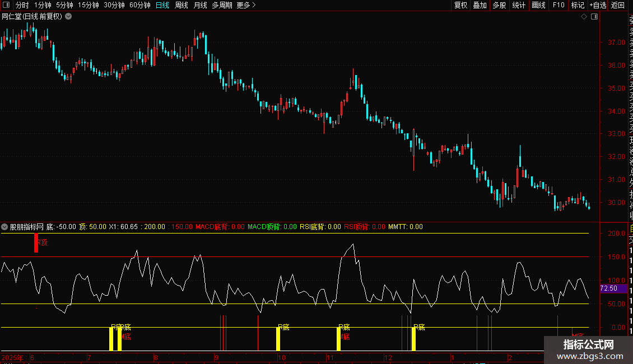Open dropdown beside 同仁堂(日线,前复权) title
This screenshot has width=633, height=364.
pyautogui.click(x=69, y=16)
